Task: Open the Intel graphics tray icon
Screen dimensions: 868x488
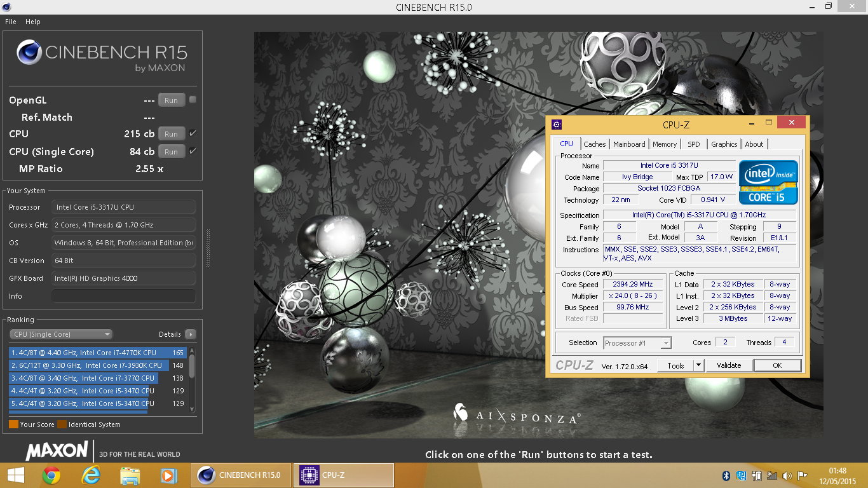Action: click(x=741, y=475)
